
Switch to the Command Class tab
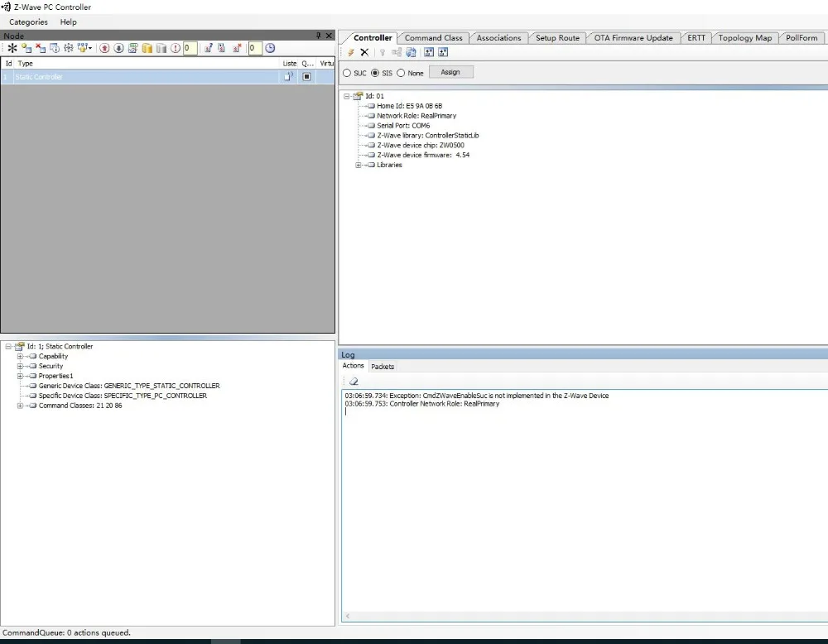pyautogui.click(x=434, y=38)
